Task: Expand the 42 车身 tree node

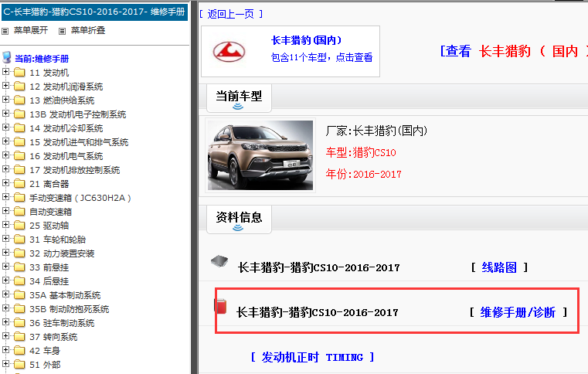Action: [5, 349]
